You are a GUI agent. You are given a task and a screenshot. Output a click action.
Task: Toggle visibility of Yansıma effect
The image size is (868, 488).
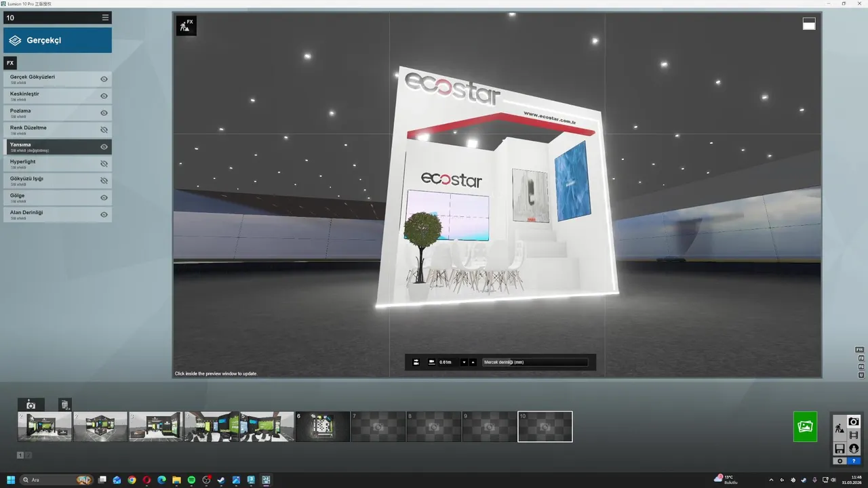(x=104, y=147)
